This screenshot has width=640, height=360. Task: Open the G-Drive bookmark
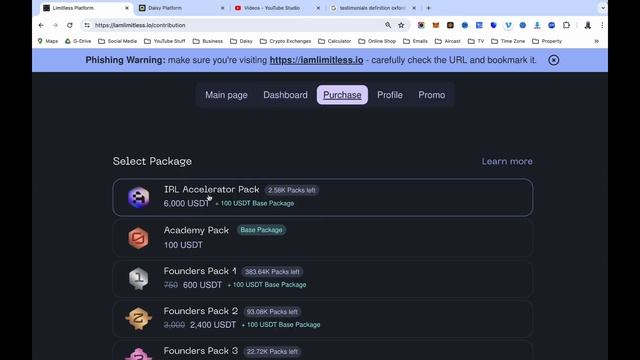[x=78, y=41]
